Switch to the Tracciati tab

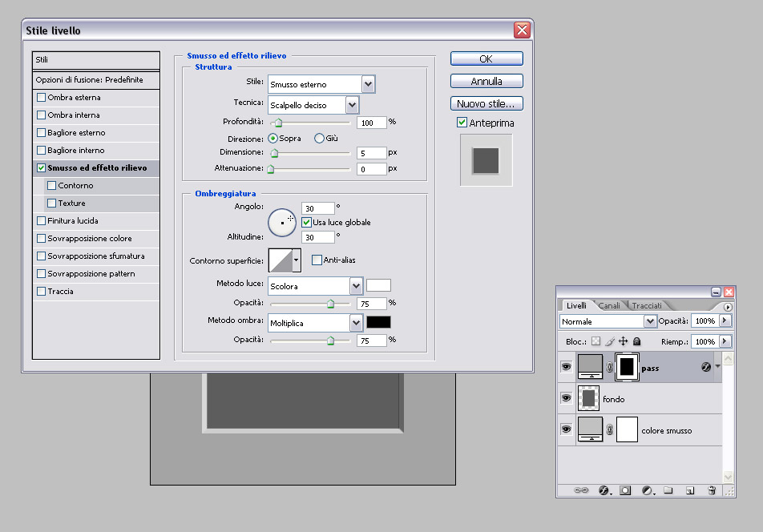click(x=647, y=306)
